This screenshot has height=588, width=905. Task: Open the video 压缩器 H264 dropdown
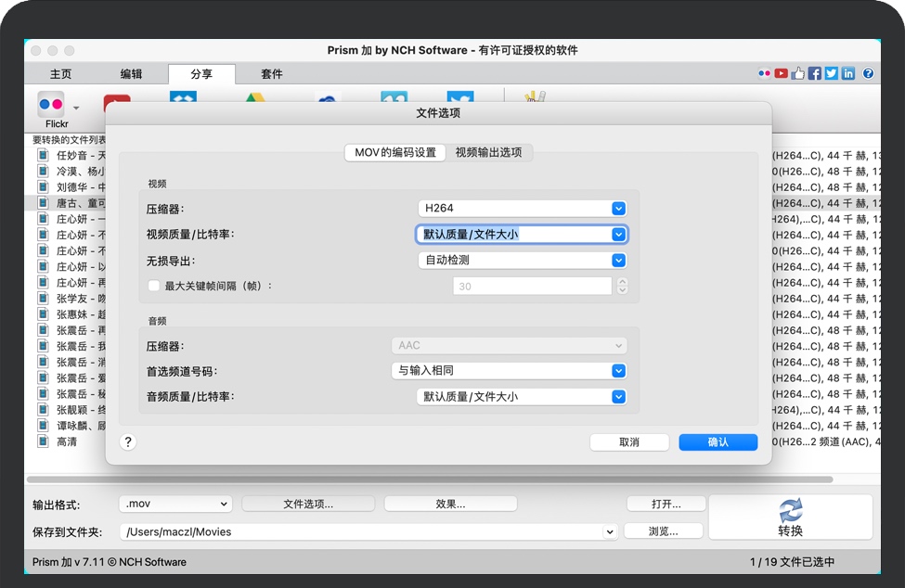pyautogui.click(x=523, y=209)
